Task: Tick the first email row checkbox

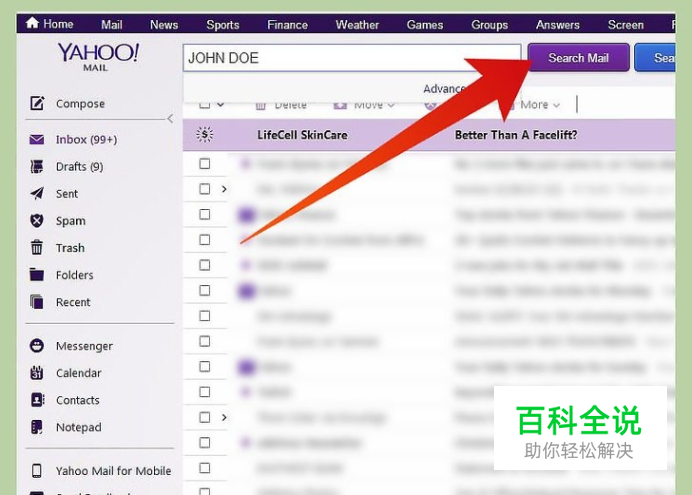Action: [x=204, y=164]
